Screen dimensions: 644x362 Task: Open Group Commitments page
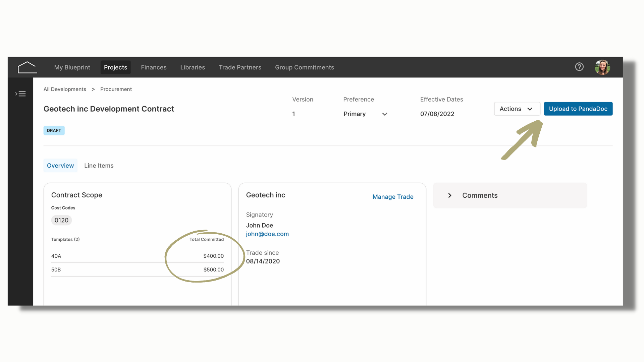[x=305, y=67]
